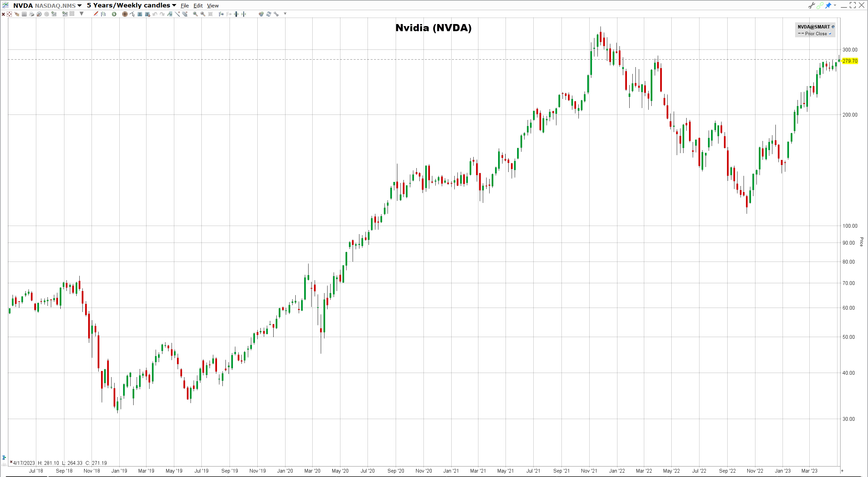Click the shift-bars-left grayed icon
This screenshot has width=868, height=477.
229,14
